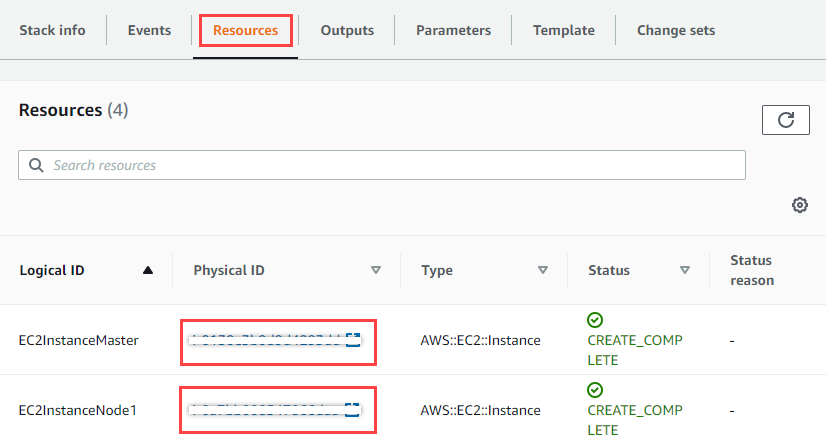Go to the Outputs tab
Image resolution: width=826 pixels, height=442 pixels.
point(347,30)
